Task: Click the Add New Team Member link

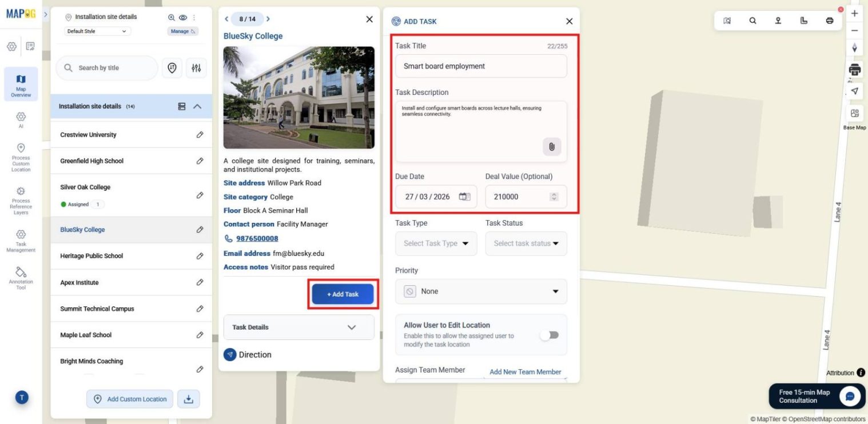Action: point(524,371)
